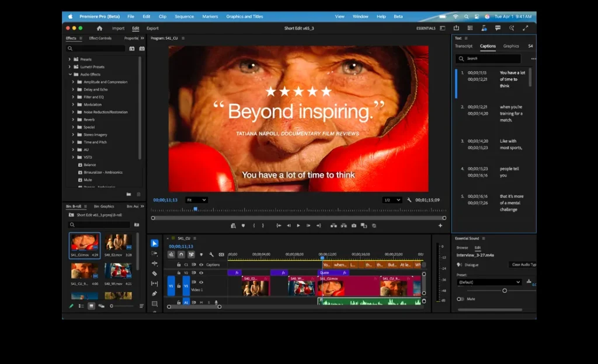Click the Lift icon in the program monitor controls
The width and height of the screenshot is (598, 364).
334,225
